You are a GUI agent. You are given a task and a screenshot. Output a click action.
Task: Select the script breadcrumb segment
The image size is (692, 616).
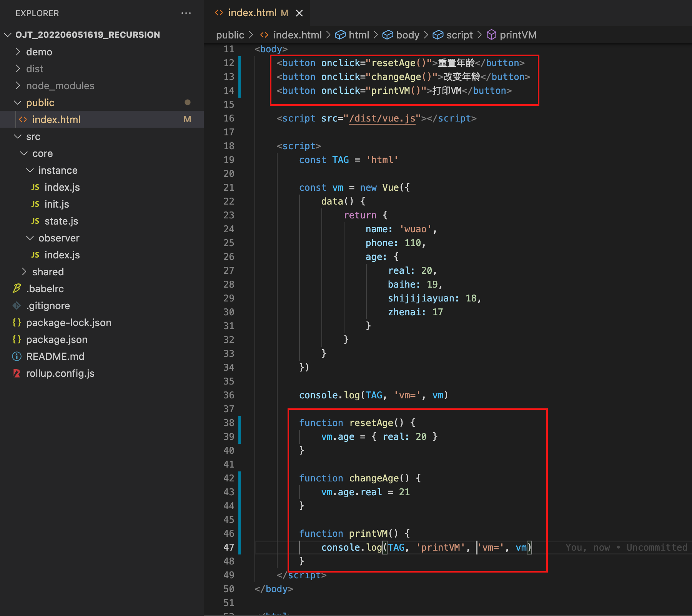pyautogui.click(x=459, y=35)
